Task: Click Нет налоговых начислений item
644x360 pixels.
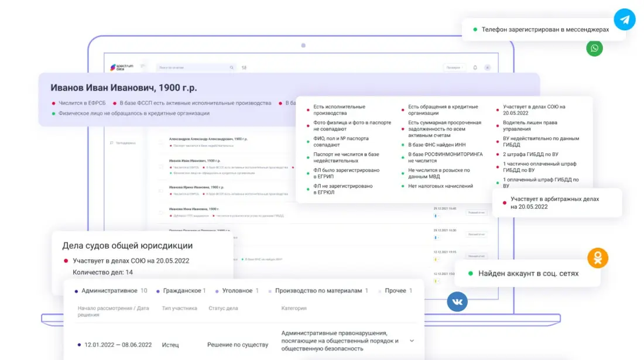Action: 440,186
